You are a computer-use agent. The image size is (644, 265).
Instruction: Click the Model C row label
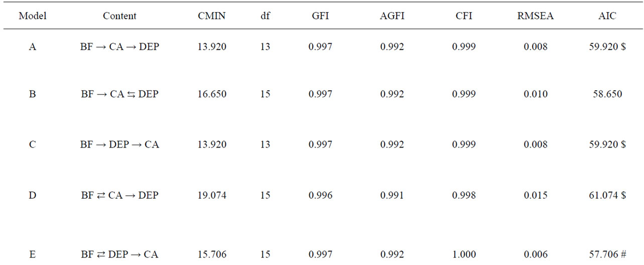[x=33, y=144]
